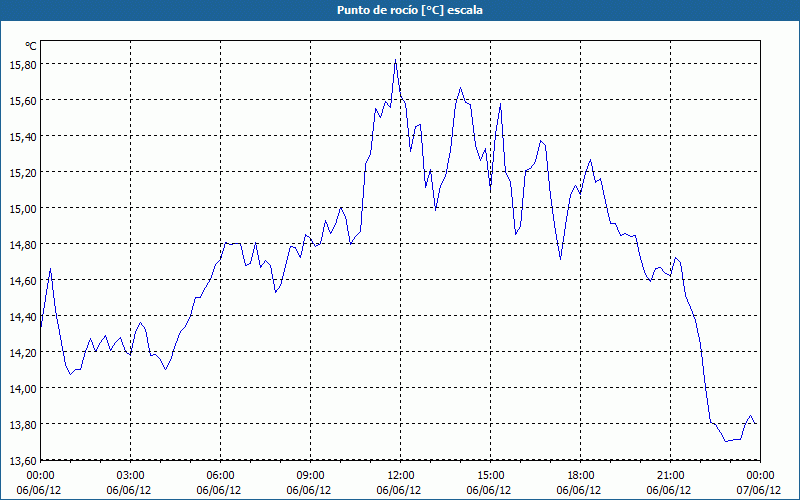The image size is (800, 500).
Task: Click the 14,40 y-axis label
Action: tap(23, 317)
